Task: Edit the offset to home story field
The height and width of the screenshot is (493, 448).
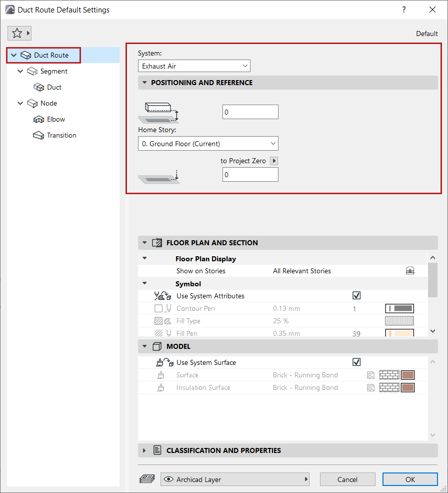Action: pyautogui.click(x=250, y=112)
